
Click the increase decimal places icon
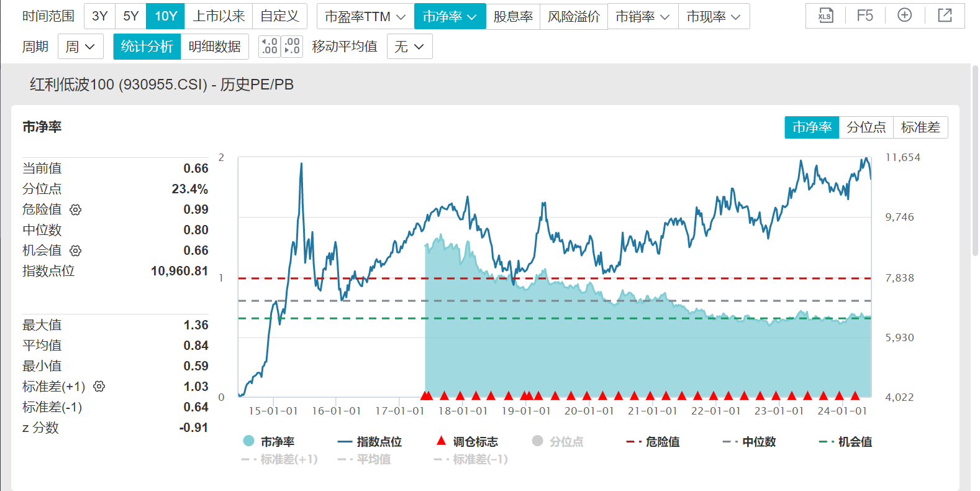(270, 47)
